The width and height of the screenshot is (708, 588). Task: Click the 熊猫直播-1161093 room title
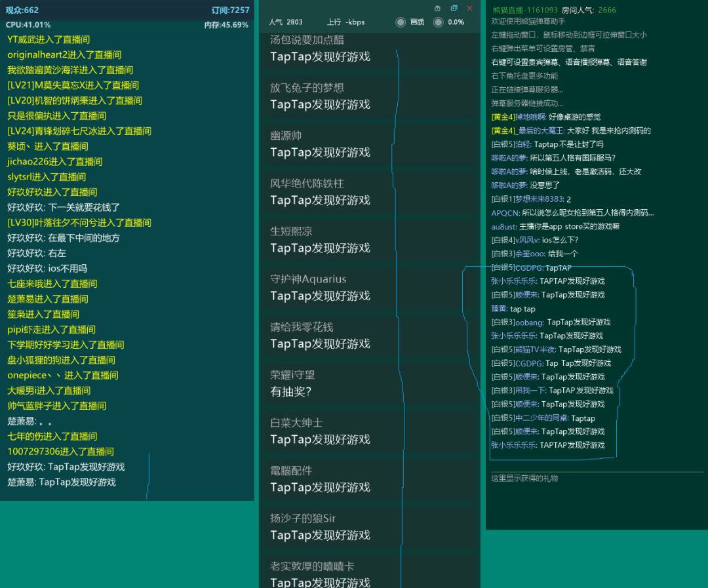tap(524, 10)
